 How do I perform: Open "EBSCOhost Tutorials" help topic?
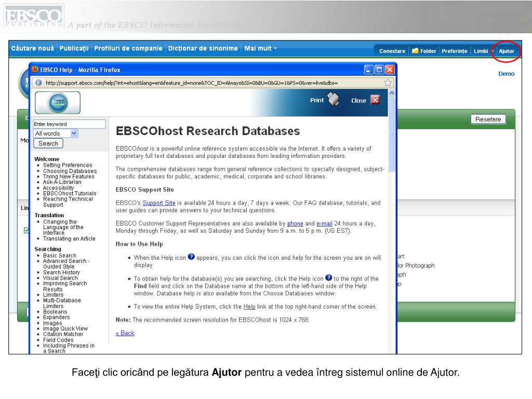coord(70,193)
